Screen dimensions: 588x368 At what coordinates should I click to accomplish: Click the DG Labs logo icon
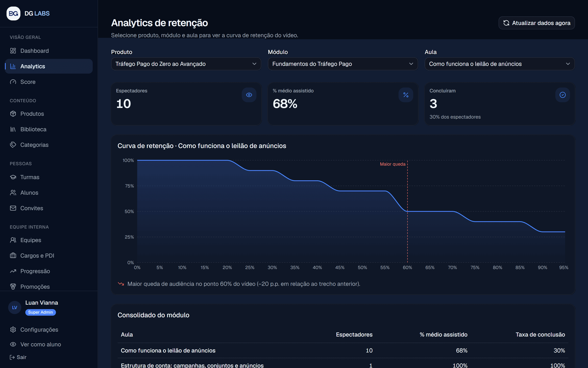[13, 13]
